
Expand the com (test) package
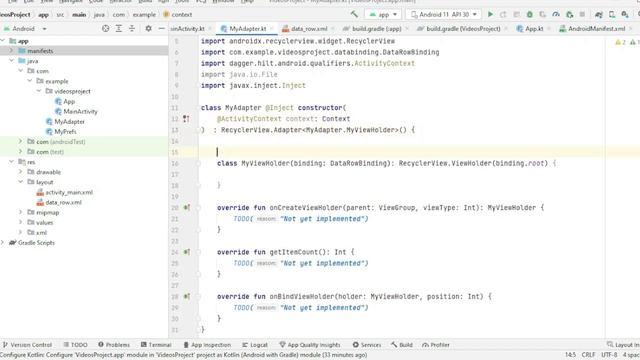pos(20,151)
